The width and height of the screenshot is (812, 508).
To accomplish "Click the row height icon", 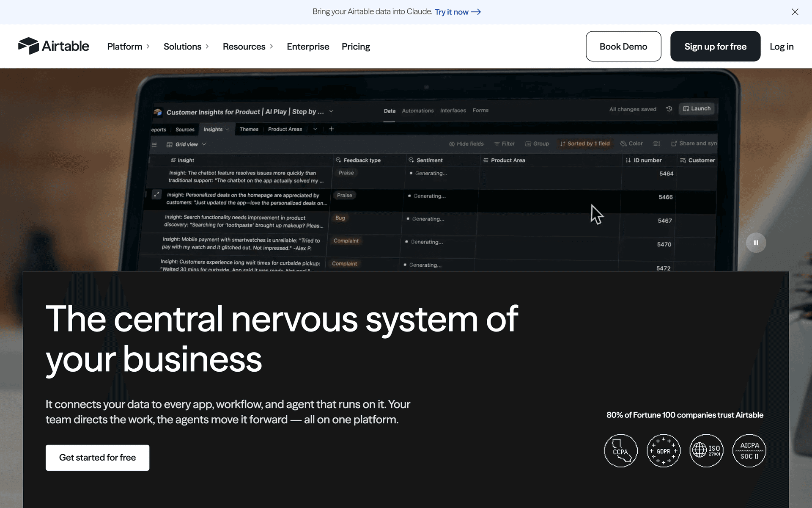I will point(656,144).
